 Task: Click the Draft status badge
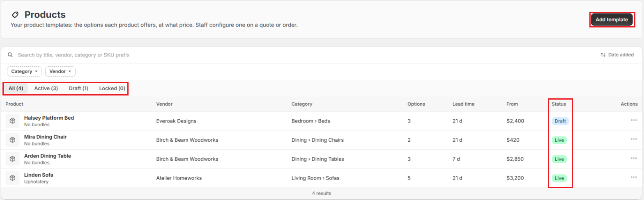point(560,121)
